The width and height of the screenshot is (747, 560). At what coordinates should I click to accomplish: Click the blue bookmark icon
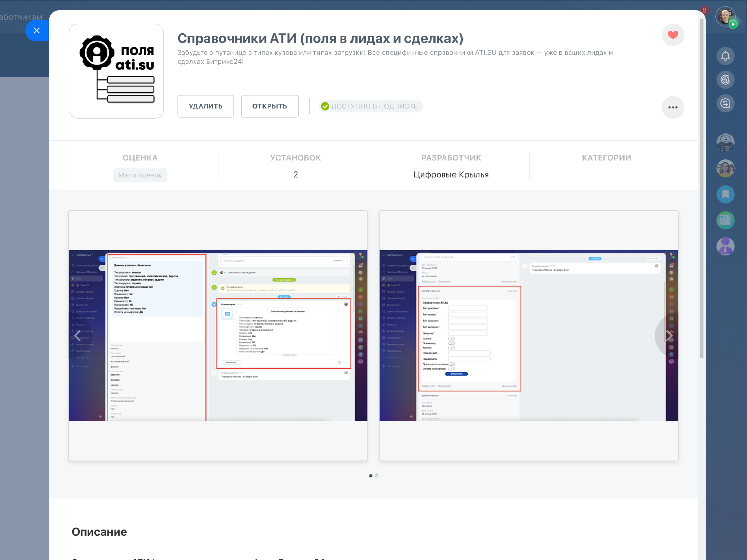725,194
